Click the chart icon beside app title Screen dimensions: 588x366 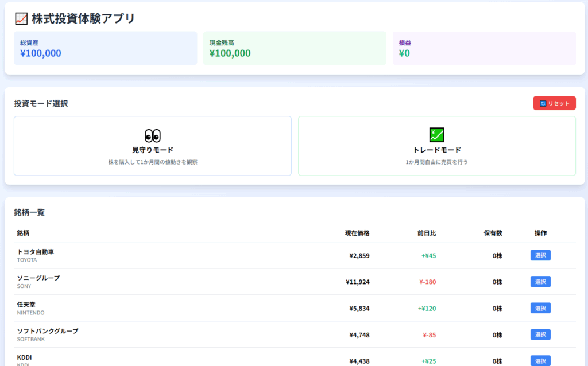tap(21, 19)
